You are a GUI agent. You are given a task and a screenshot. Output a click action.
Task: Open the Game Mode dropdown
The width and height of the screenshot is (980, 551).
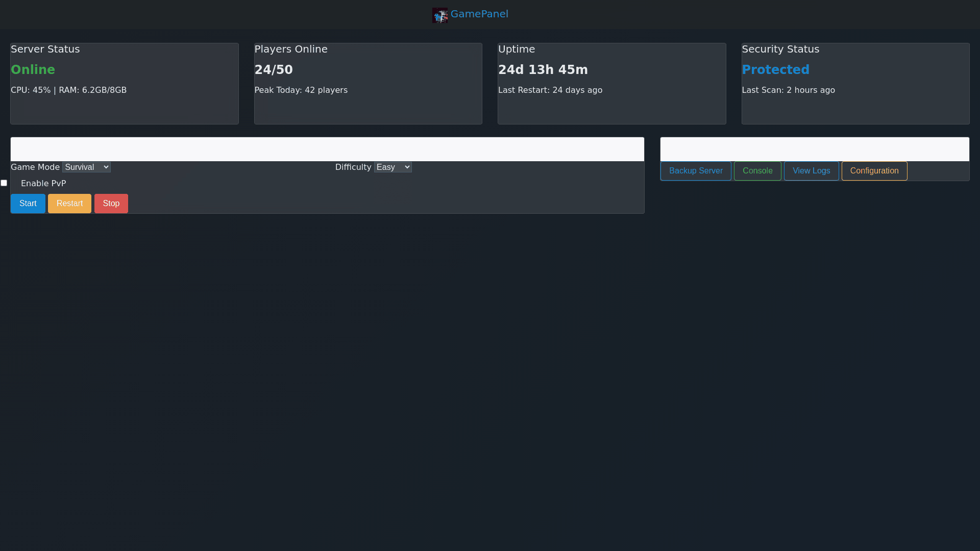(86, 167)
